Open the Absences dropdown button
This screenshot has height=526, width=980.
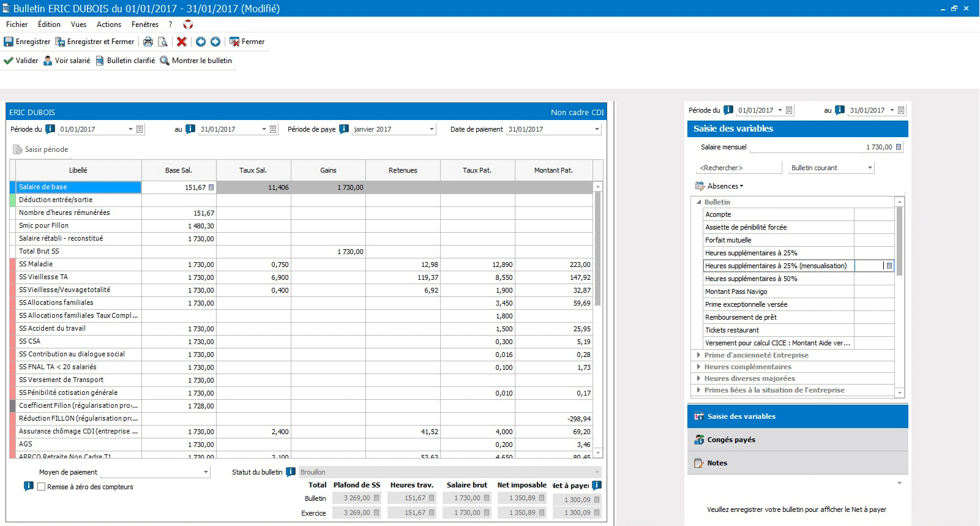coord(720,186)
